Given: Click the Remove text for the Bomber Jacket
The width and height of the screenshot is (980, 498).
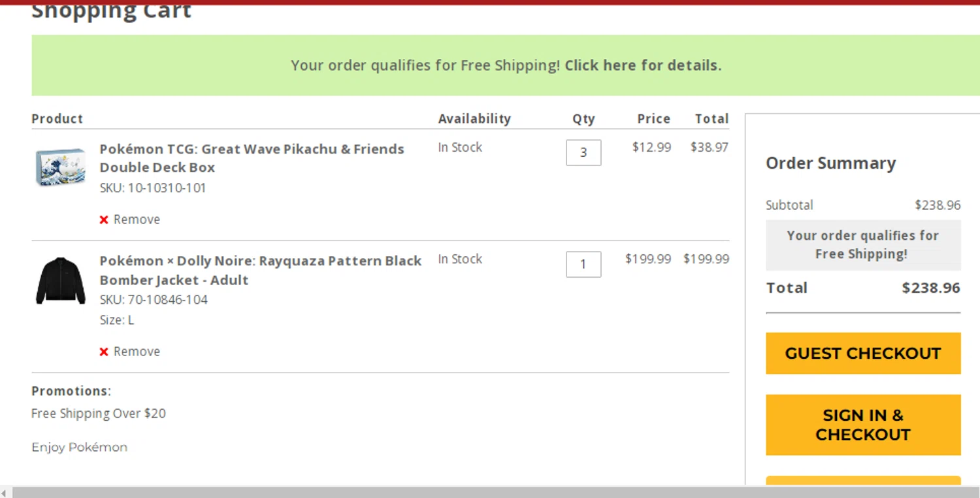Looking at the screenshot, I should tap(137, 352).
